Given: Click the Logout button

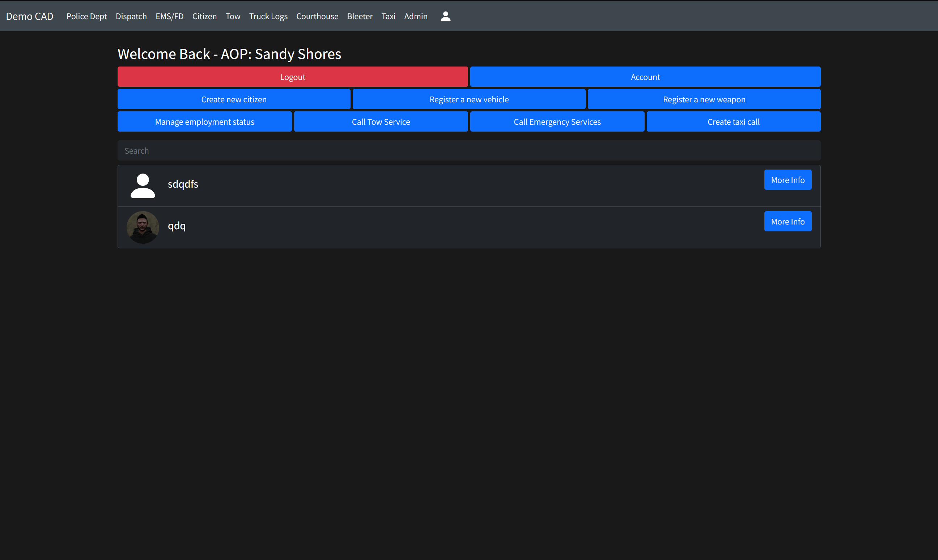Looking at the screenshot, I should click(x=292, y=77).
